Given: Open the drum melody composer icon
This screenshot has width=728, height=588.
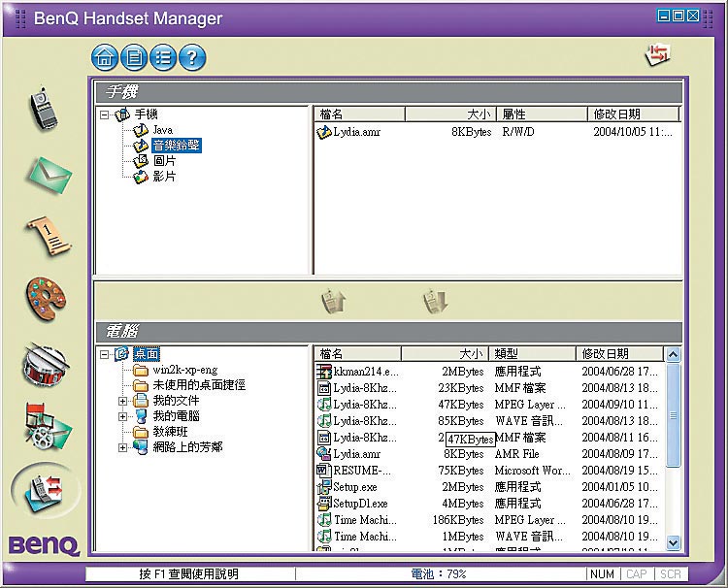Looking at the screenshot, I should click(x=46, y=364).
